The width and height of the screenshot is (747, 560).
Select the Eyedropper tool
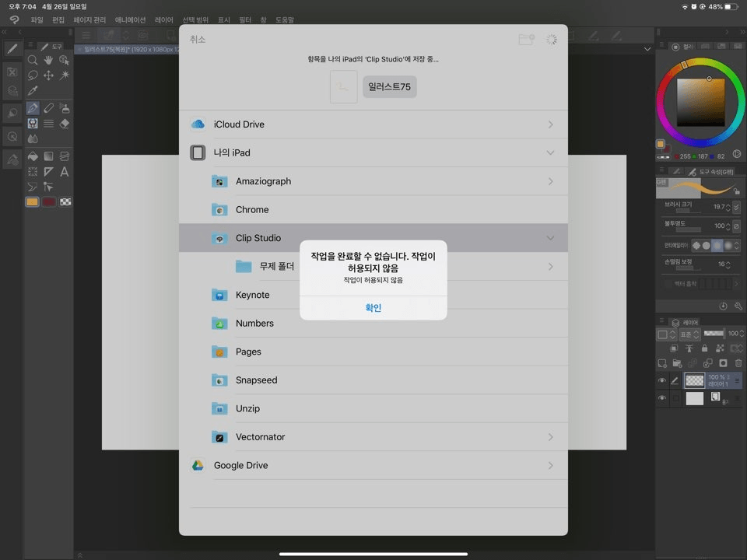[x=33, y=90]
